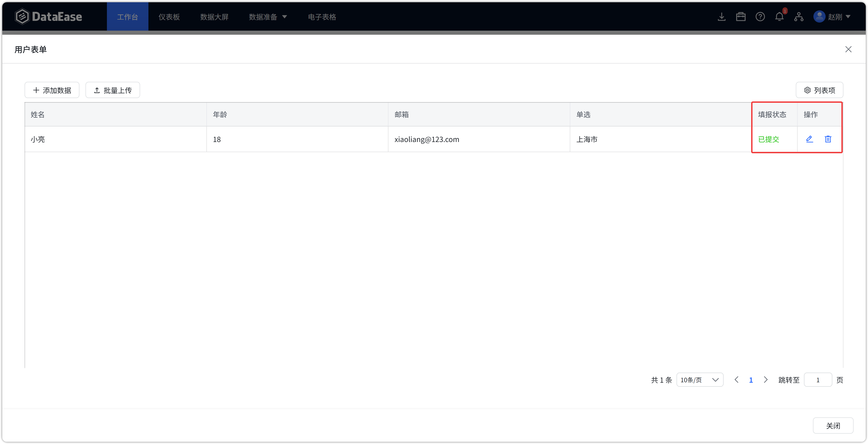
Task: Click the 年龄 column header
Action: tap(297, 114)
